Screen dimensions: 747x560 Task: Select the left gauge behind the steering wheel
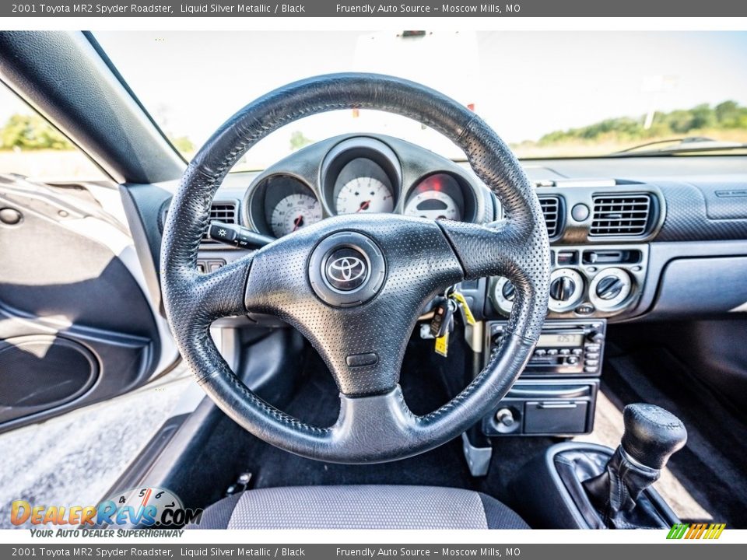(294, 210)
